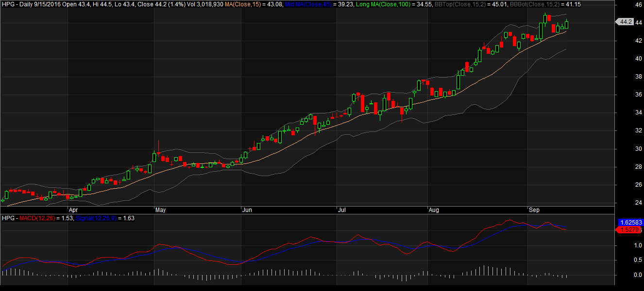Image resolution: width=644 pixels, height=291 pixels.
Task: Click the 44.2 last price tag
Action: click(625, 22)
